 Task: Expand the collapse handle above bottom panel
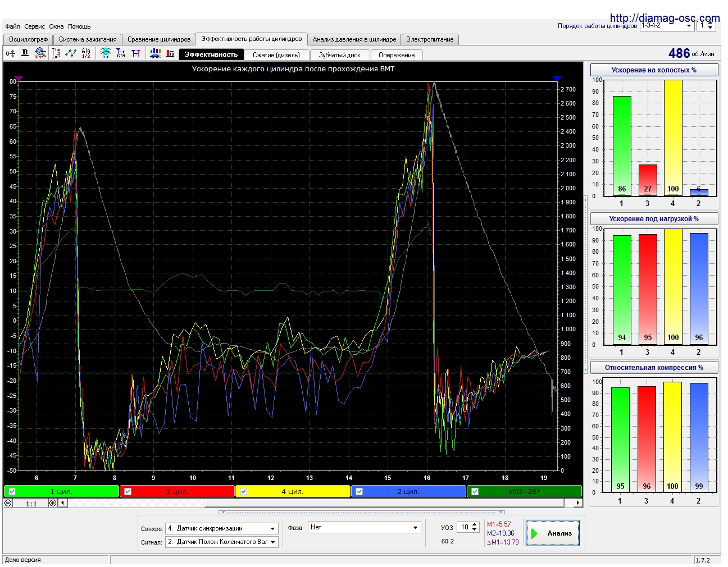pos(362,512)
